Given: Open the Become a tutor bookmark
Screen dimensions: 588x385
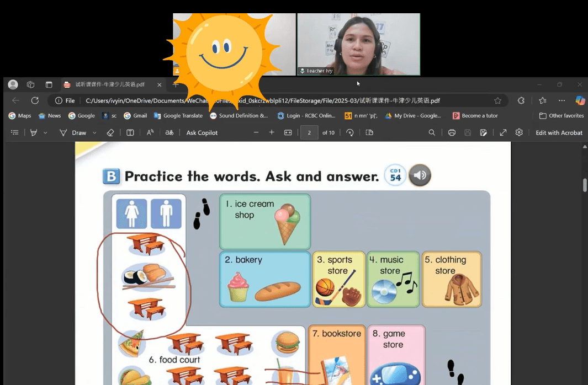Looking at the screenshot, I should coord(475,116).
